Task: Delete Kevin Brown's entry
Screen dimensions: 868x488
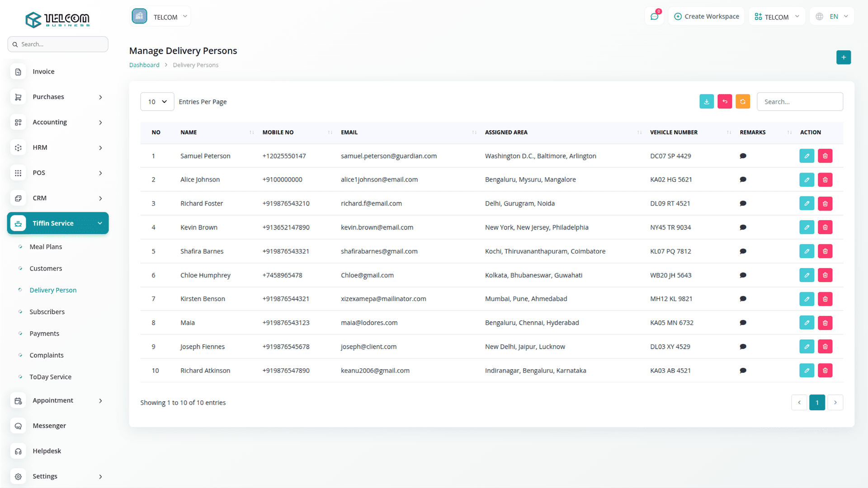Action: [825, 227]
